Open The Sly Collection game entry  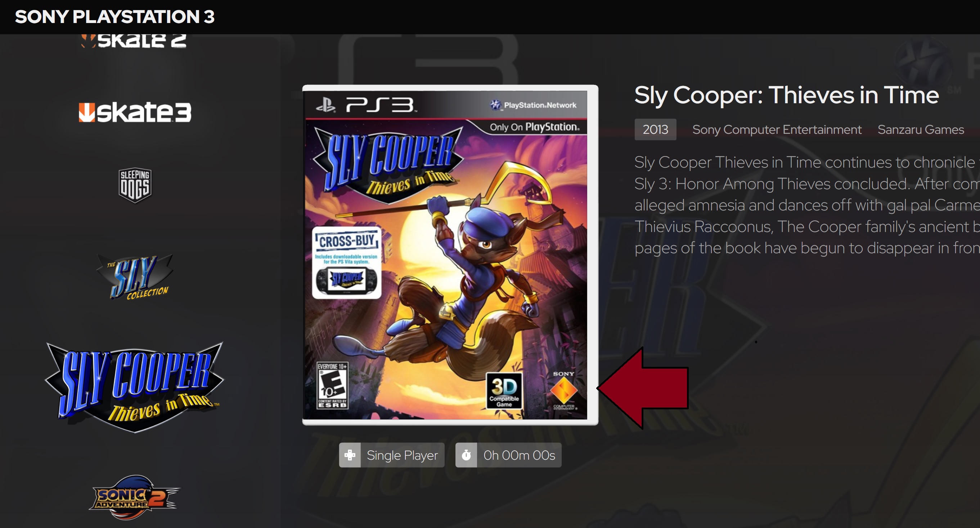point(135,277)
